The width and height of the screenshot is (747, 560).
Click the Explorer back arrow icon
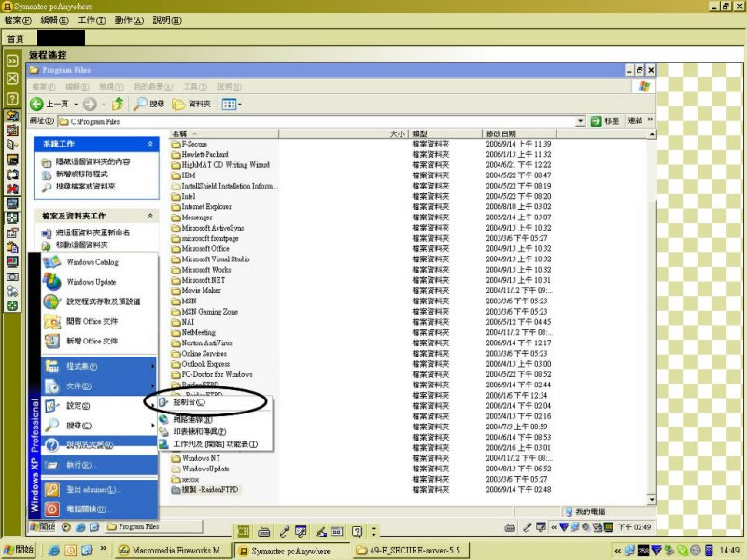37,104
